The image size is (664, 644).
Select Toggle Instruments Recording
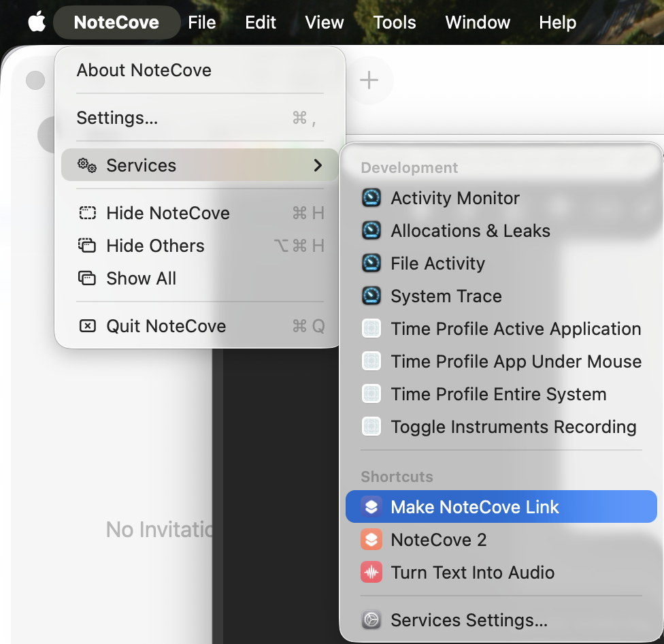pyautogui.click(x=501, y=426)
